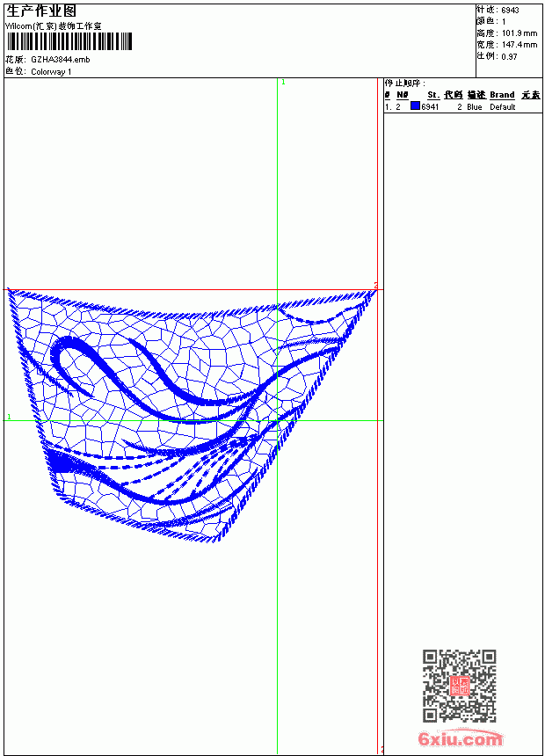Click the red stamp inside QR code

tap(460, 685)
